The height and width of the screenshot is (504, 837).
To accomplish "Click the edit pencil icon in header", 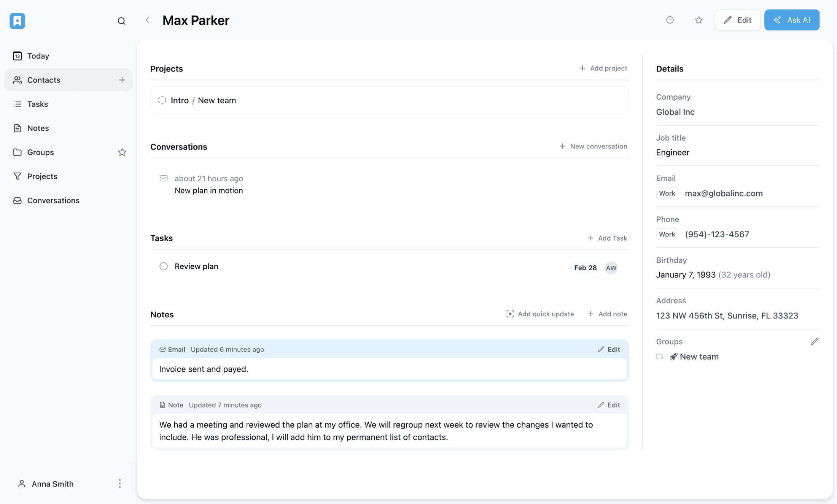I will coord(727,20).
